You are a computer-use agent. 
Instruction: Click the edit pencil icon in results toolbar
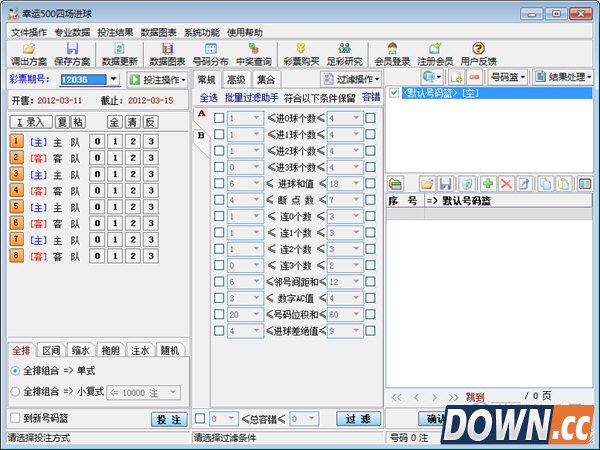(x=523, y=184)
